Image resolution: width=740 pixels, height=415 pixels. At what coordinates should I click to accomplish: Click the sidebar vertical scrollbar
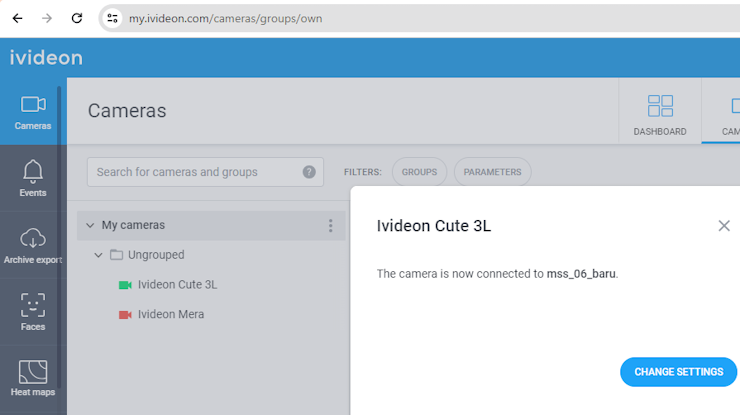59,236
